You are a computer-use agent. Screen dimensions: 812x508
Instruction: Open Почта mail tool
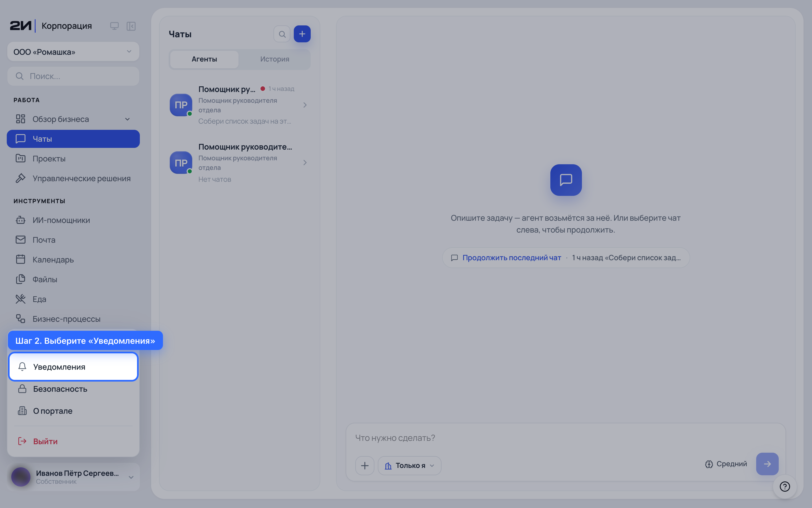(x=73, y=240)
